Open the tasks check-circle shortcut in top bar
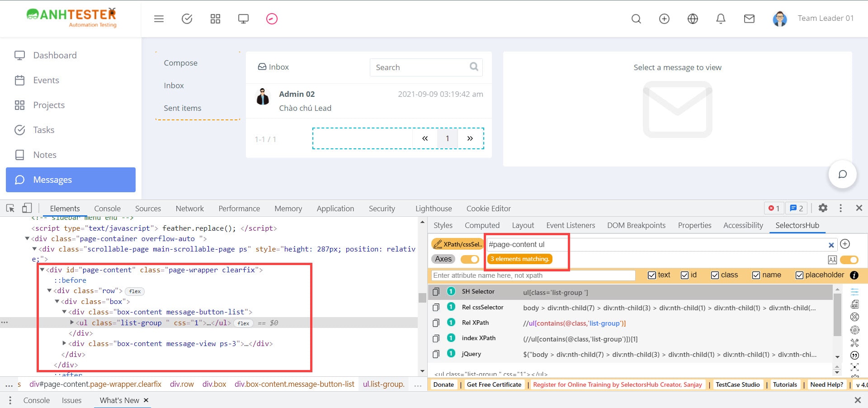This screenshot has height=408, width=868. coord(187,19)
